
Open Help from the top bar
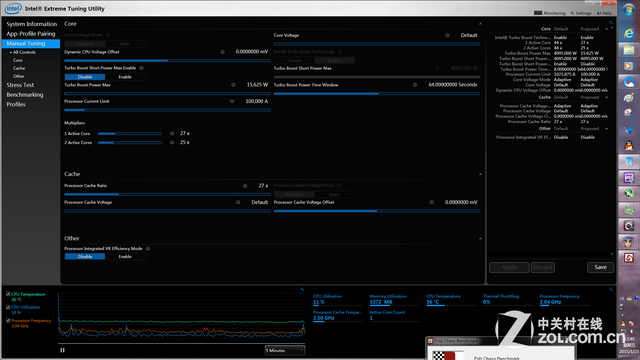point(604,13)
